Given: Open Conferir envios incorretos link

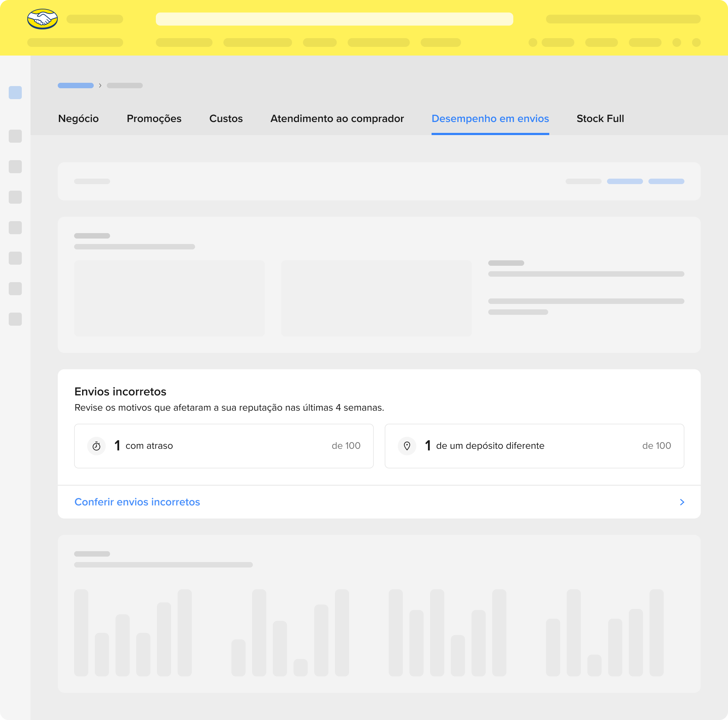Looking at the screenshot, I should [137, 502].
